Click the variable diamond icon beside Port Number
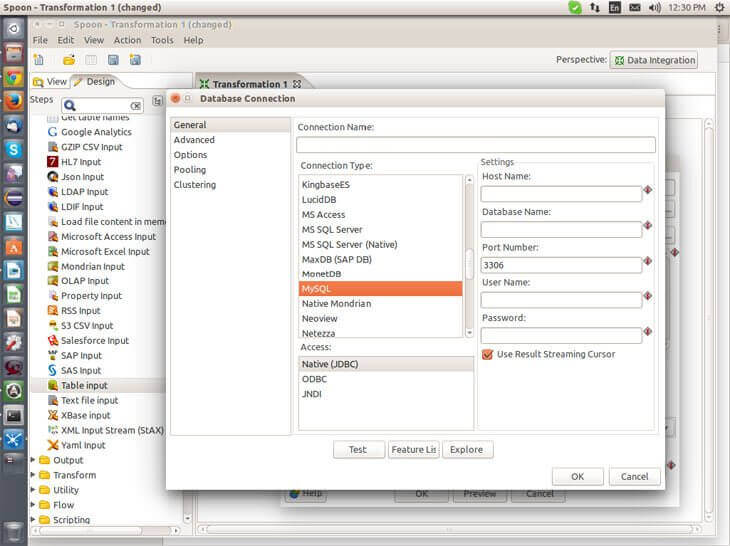The width and height of the screenshot is (730, 546). pyautogui.click(x=648, y=261)
